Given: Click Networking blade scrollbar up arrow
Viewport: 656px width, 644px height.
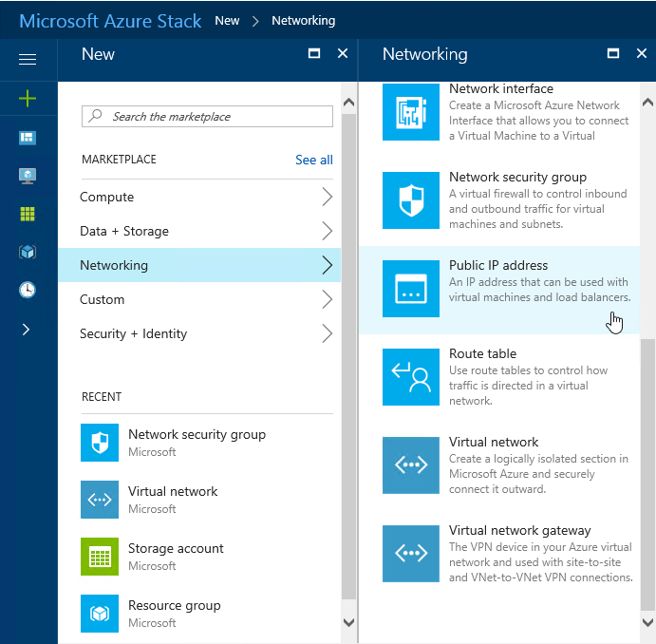Looking at the screenshot, I should coord(647,102).
